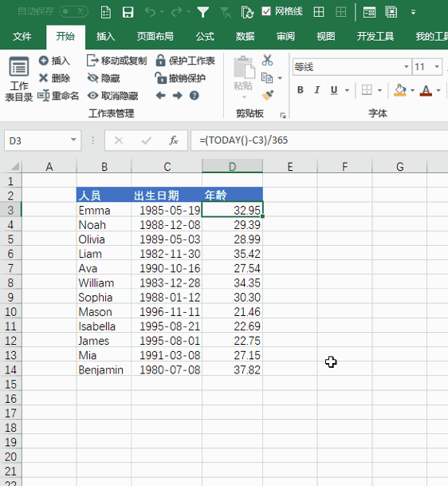Viewport: 448px width, 486px height.
Task: Open the redo history dropdown arrow
Action: [x=189, y=12]
